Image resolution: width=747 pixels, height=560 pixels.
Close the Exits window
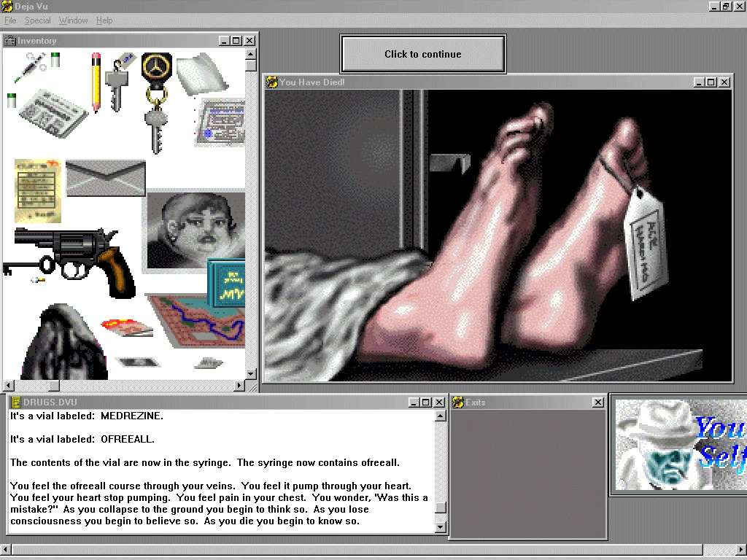(x=598, y=402)
